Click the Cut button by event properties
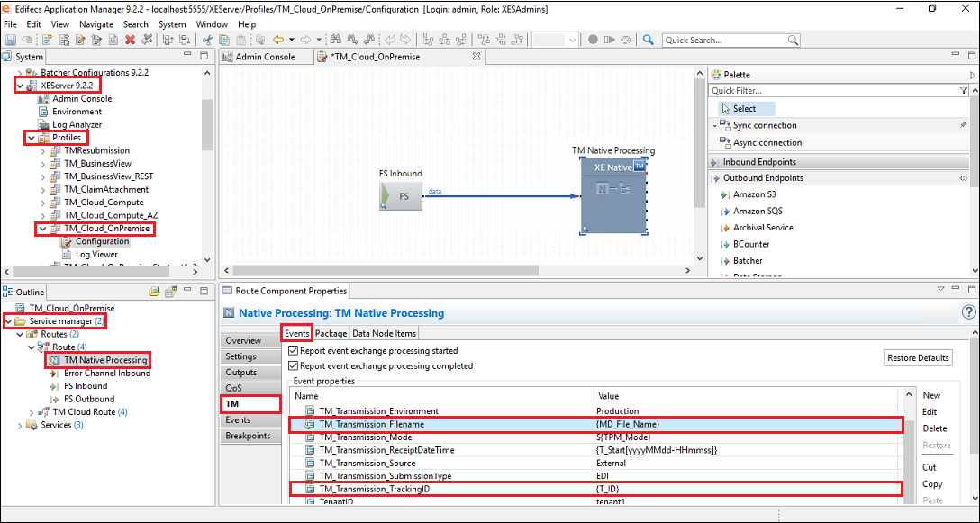 [929, 467]
